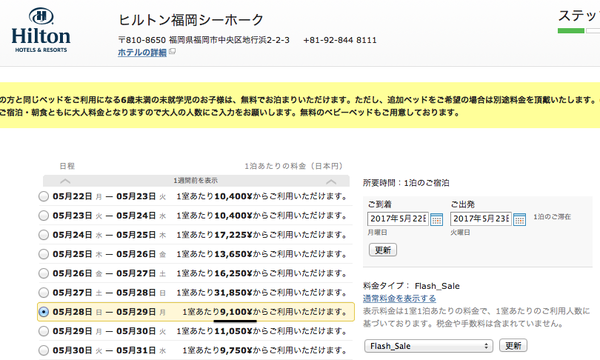Click the 更新 button below the arrival date
Viewport: 600px width, 360px height.
(383, 250)
